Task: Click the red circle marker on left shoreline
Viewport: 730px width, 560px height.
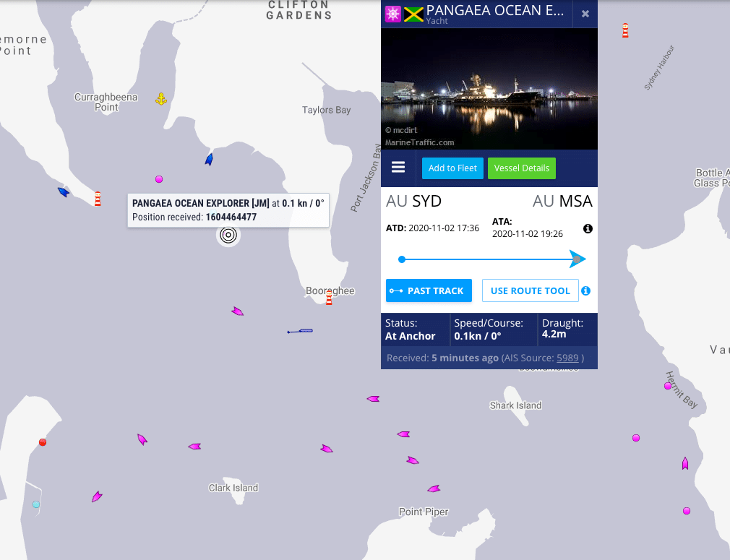Action: (43, 442)
